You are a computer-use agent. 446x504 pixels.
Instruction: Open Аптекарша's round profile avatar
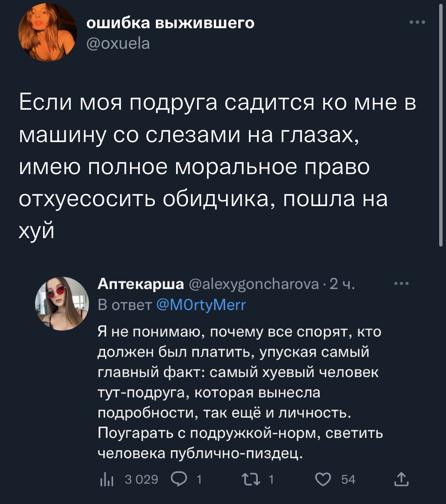[x=62, y=304]
